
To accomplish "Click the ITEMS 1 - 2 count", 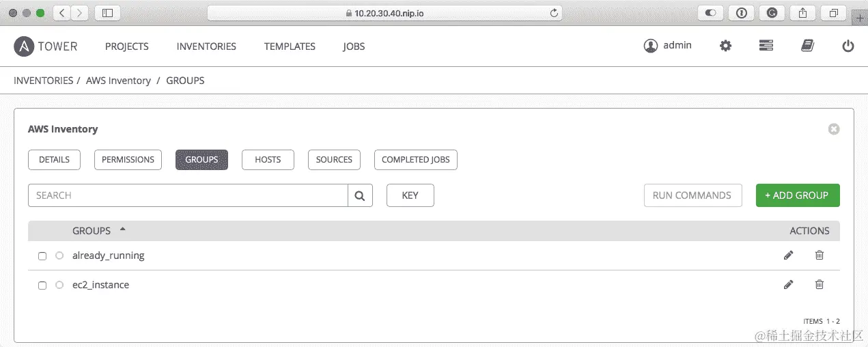I will (822, 321).
